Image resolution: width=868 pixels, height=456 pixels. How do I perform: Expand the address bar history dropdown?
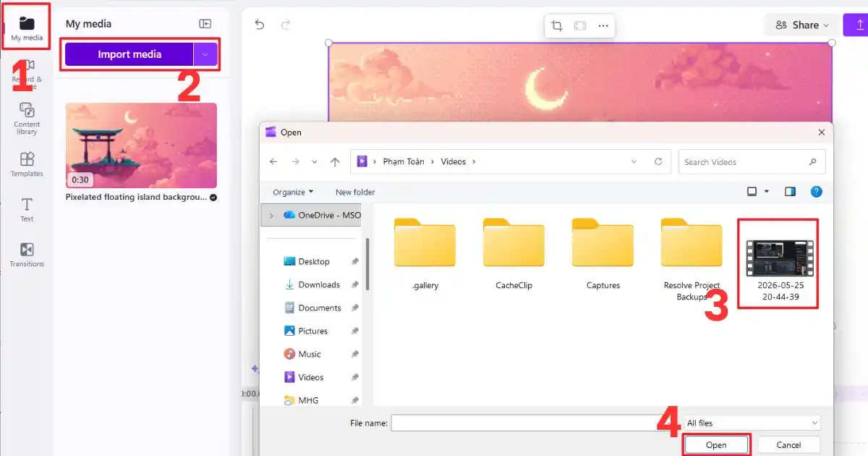[634, 161]
